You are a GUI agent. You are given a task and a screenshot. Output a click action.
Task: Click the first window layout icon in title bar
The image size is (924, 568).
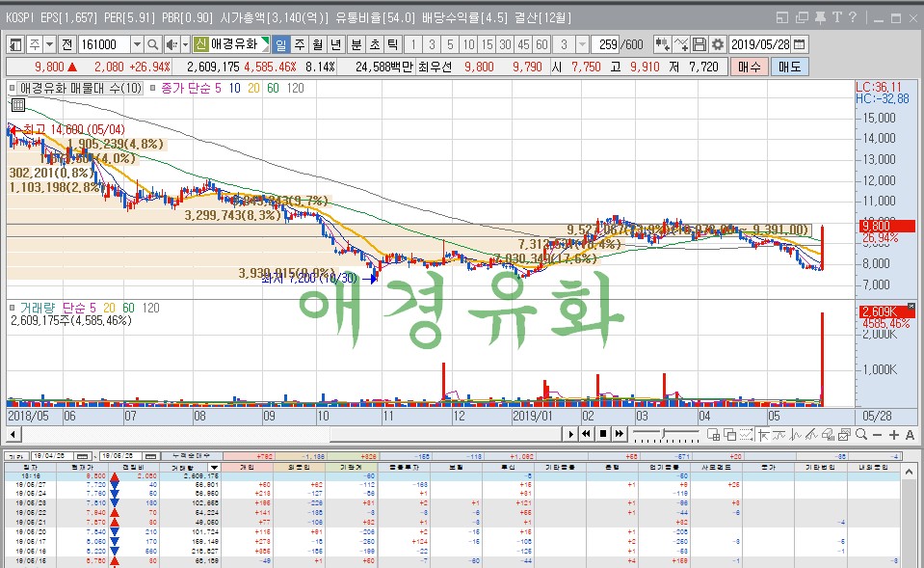[x=782, y=17]
